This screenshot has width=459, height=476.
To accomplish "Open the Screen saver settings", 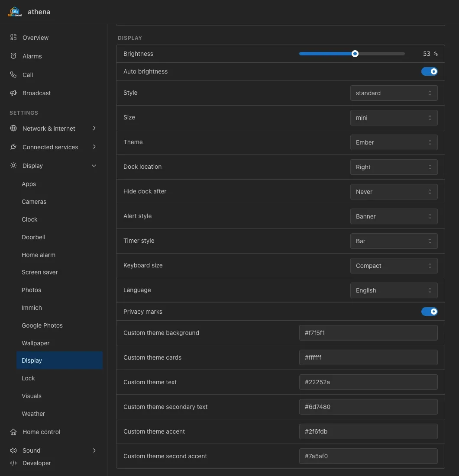I will pos(40,272).
